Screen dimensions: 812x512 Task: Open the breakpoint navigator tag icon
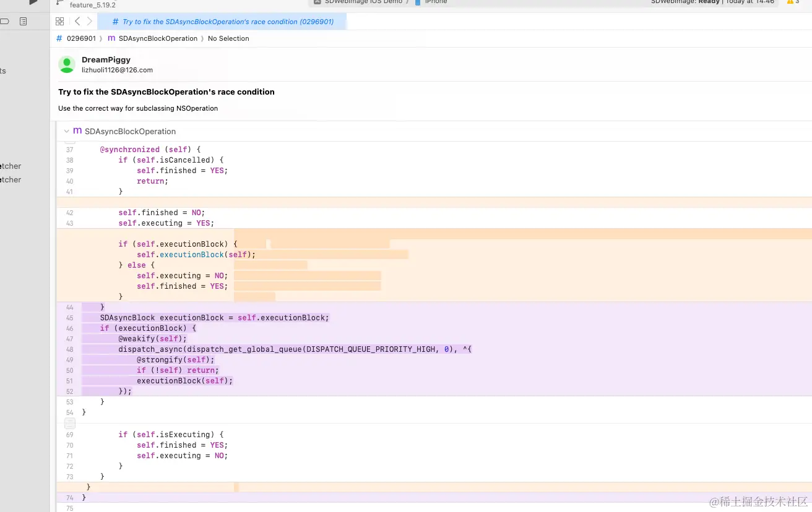[x=5, y=22]
